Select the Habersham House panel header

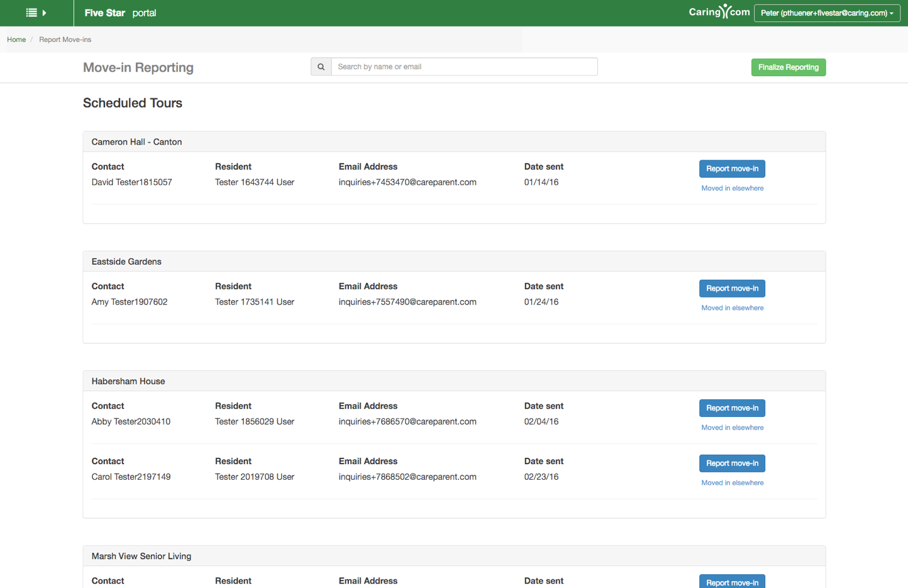[128, 381]
